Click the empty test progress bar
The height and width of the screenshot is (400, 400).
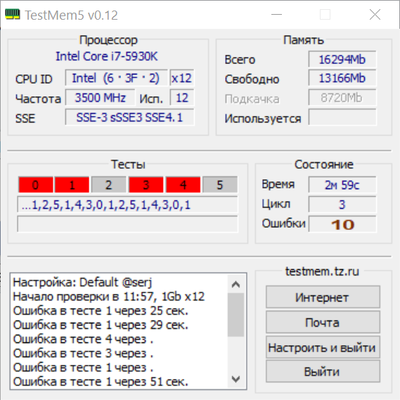(x=127, y=224)
